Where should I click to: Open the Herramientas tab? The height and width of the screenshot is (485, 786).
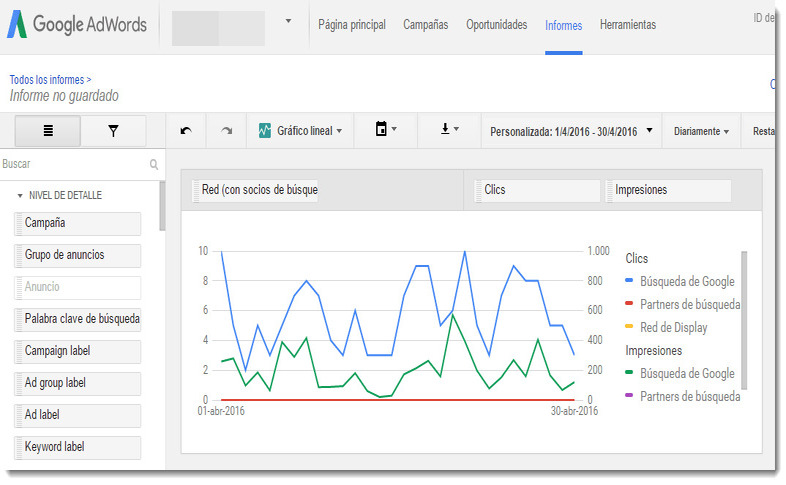pyautogui.click(x=628, y=25)
